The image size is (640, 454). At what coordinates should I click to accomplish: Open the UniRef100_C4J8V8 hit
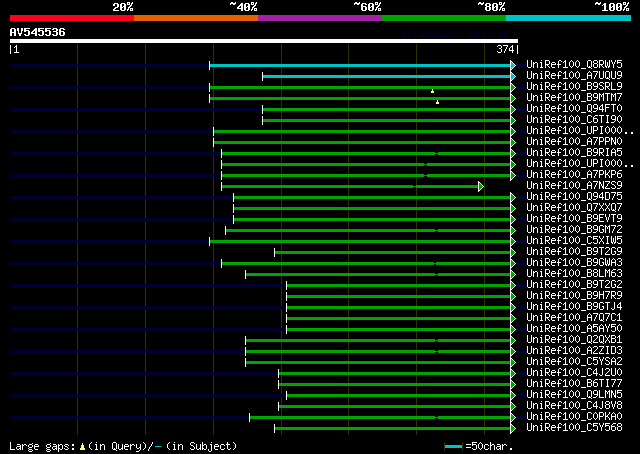click(574, 406)
